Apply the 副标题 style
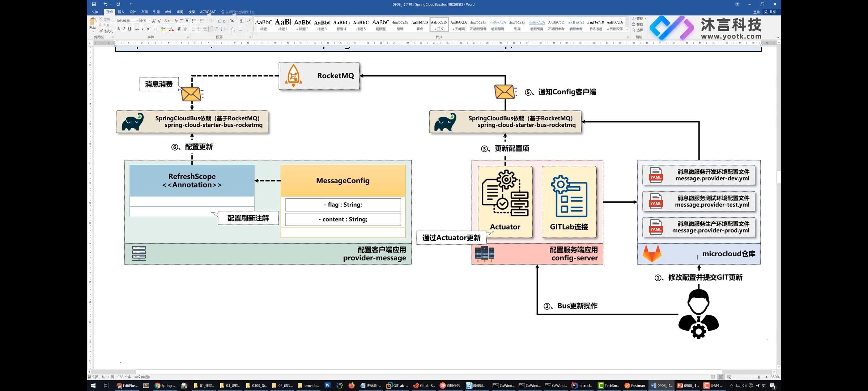The image size is (868, 391). (380, 25)
